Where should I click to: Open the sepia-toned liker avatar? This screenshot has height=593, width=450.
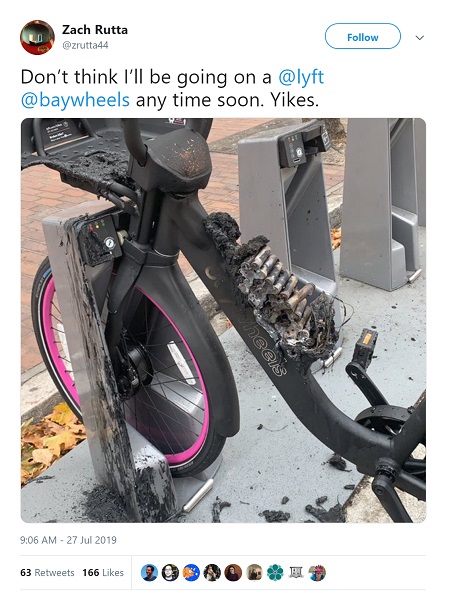[254, 573]
